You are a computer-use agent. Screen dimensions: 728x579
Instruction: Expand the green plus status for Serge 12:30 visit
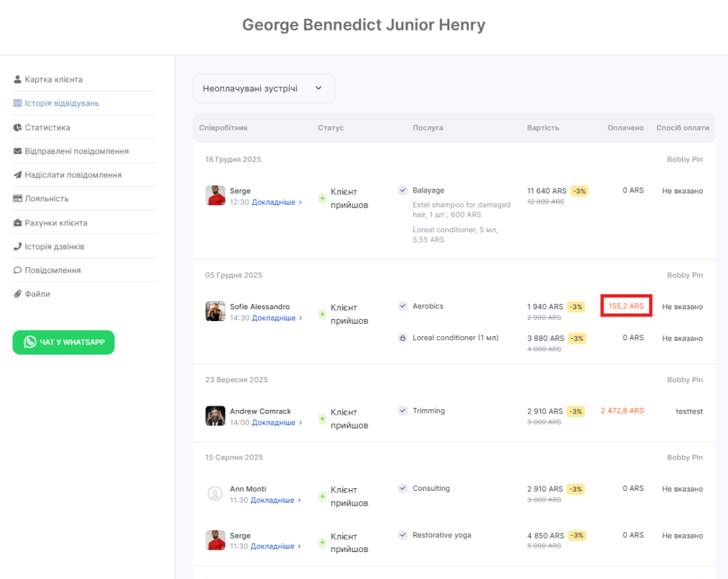click(322, 198)
